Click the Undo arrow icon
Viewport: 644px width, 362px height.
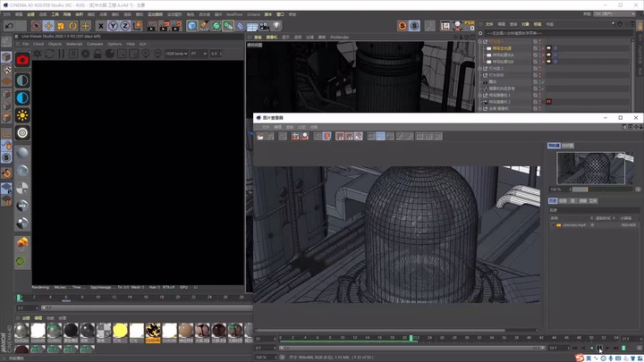(9, 26)
